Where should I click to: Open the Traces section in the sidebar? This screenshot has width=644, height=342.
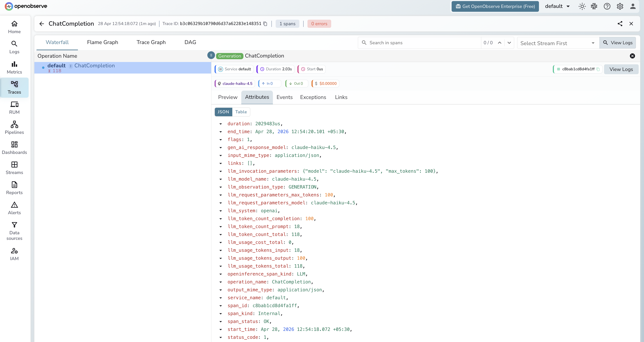tap(14, 88)
